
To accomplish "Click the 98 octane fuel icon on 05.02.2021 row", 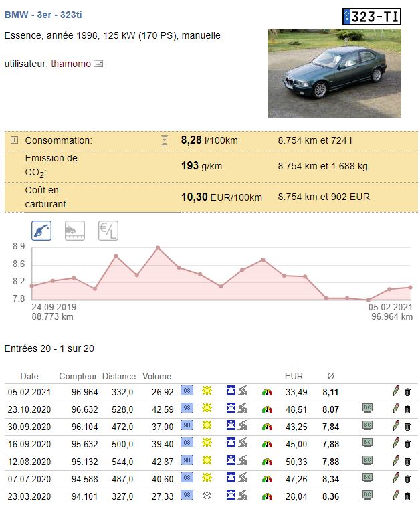I will point(187,391).
